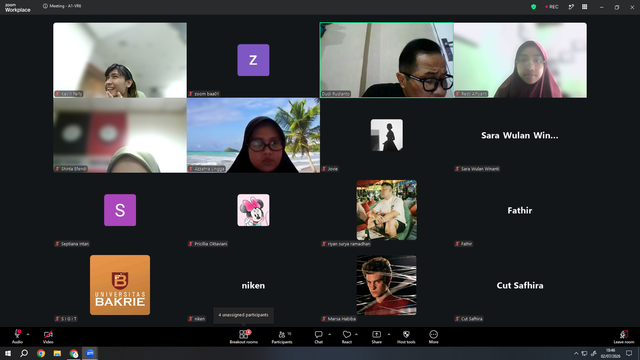640x360 pixels.
Task: Click the purple S avatar of Septiana Intan
Action: tap(120, 210)
